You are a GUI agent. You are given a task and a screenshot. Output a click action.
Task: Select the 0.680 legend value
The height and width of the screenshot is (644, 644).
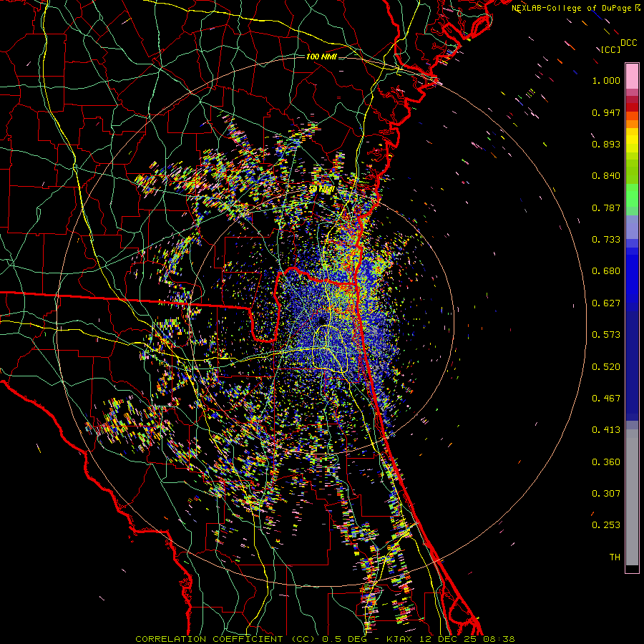[x=606, y=271]
